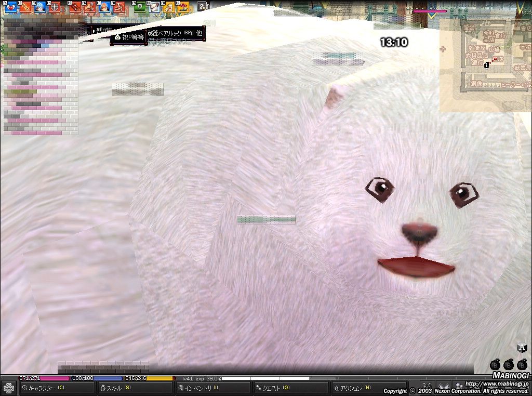
Task: Open the main menu knot emblem button
Action: pyautogui.click(x=9, y=388)
